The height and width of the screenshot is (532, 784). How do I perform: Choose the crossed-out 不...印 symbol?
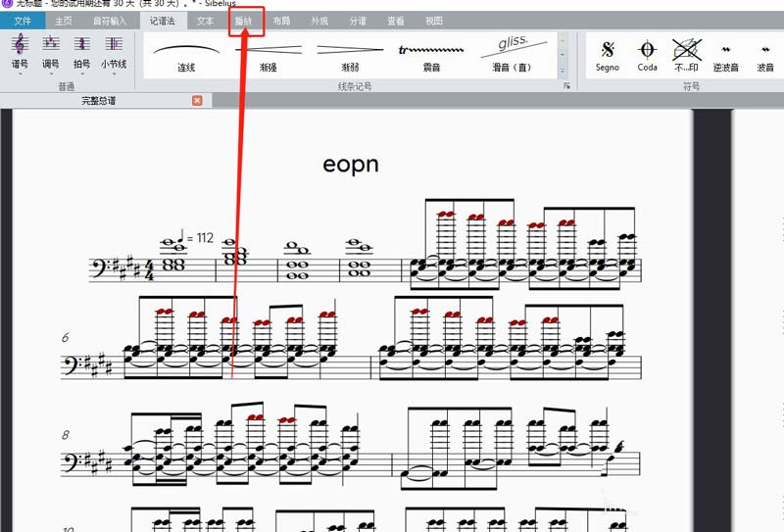(687, 55)
